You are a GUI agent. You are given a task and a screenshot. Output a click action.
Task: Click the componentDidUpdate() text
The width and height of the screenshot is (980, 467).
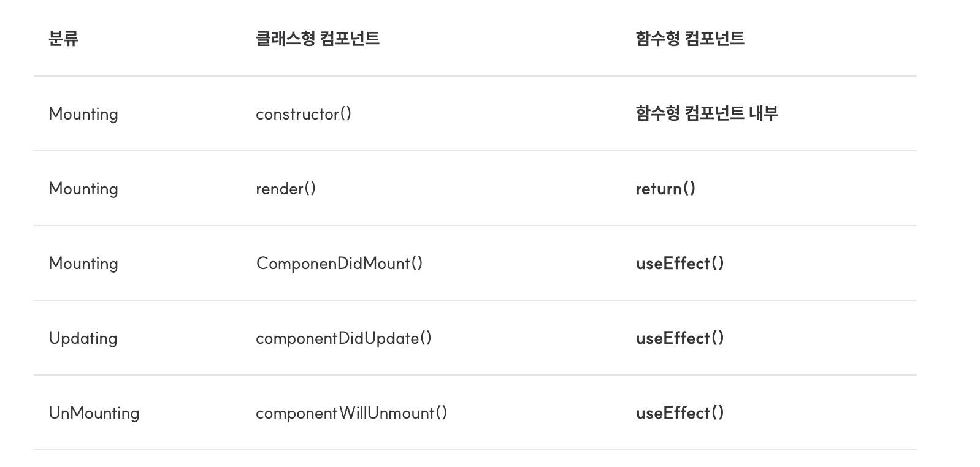[343, 338]
